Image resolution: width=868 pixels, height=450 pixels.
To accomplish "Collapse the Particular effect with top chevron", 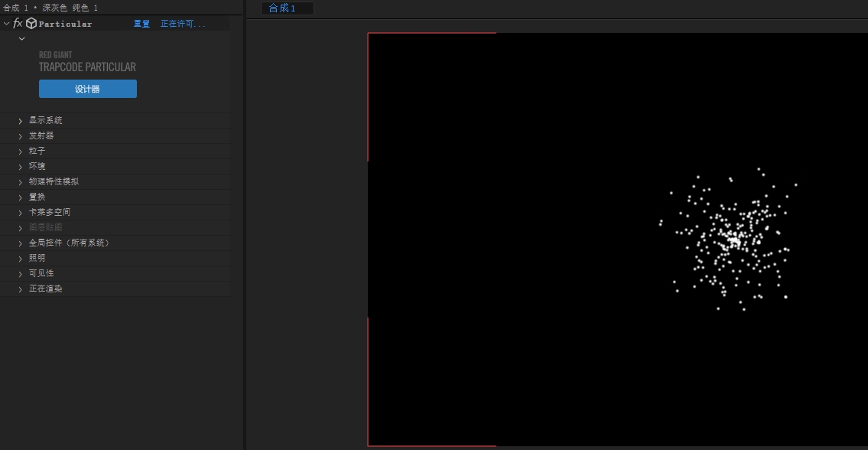I will [7, 24].
